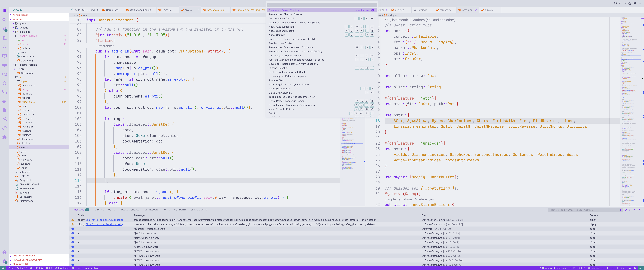Open the Run and Debug view

pos(4,38)
